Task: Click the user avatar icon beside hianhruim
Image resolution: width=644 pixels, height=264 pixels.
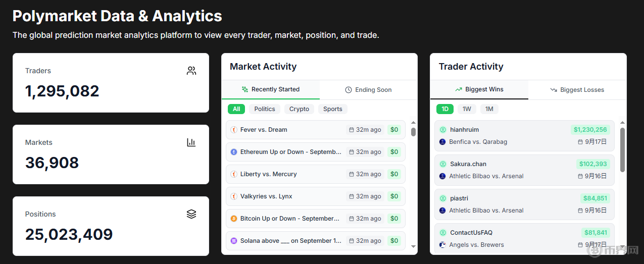Action: pos(443,130)
